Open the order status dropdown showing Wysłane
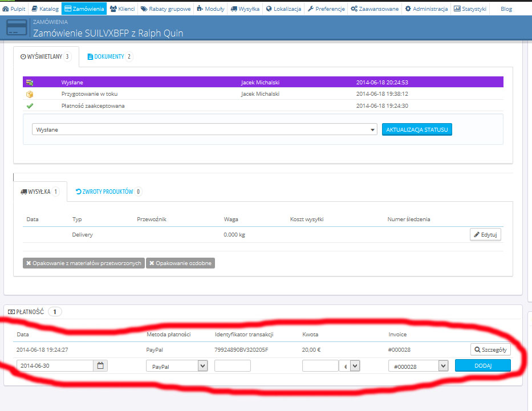 [205, 129]
